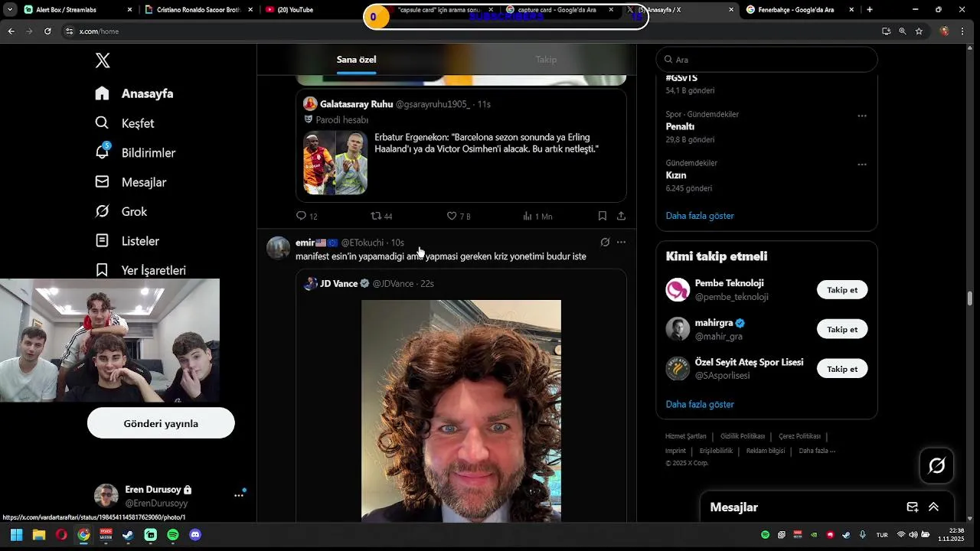Open the Reklam bilgisi footer link
The width and height of the screenshot is (980, 551).
coord(766,451)
